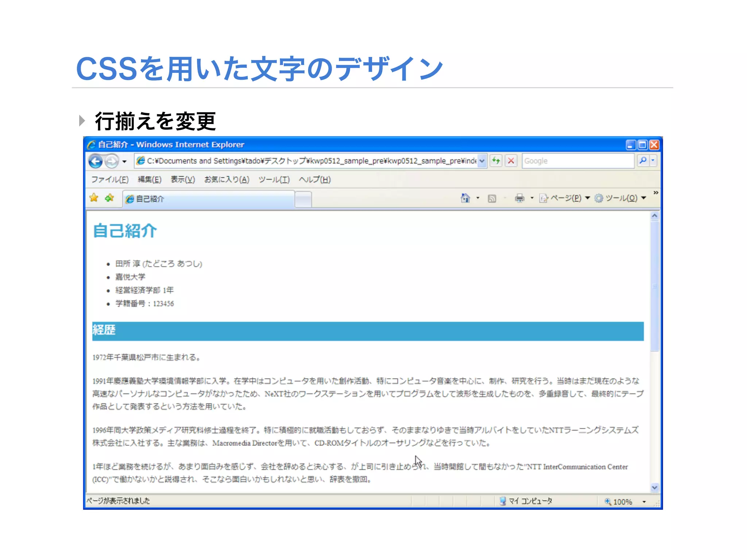Click the RSS feeds icon
Screen dimensions: 747x560
[x=492, y=198]
